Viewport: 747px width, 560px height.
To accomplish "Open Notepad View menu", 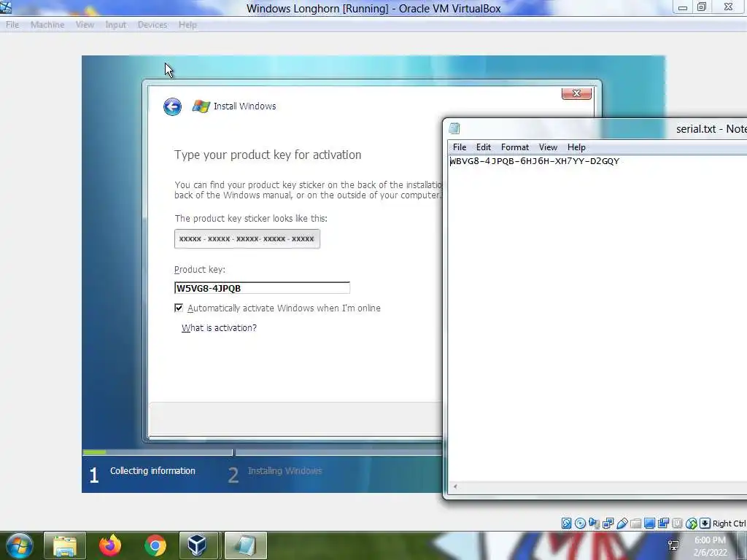I will (x=548, y=147).
